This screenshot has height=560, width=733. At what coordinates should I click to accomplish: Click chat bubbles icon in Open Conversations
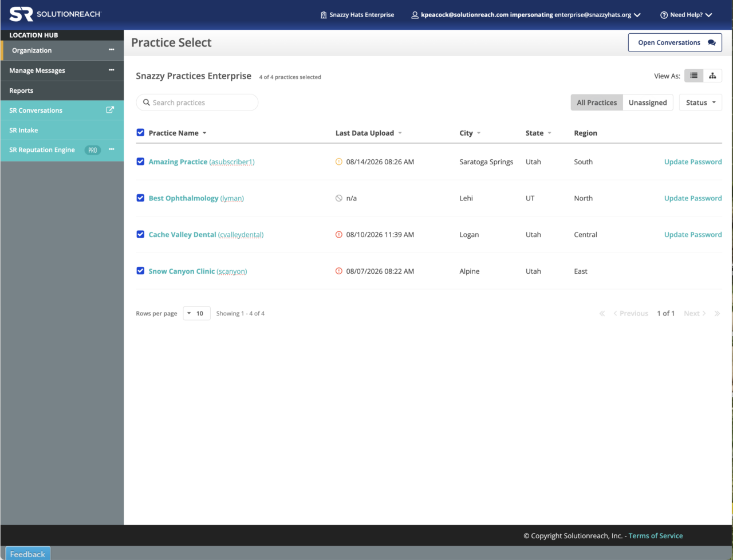click(711, 42)
